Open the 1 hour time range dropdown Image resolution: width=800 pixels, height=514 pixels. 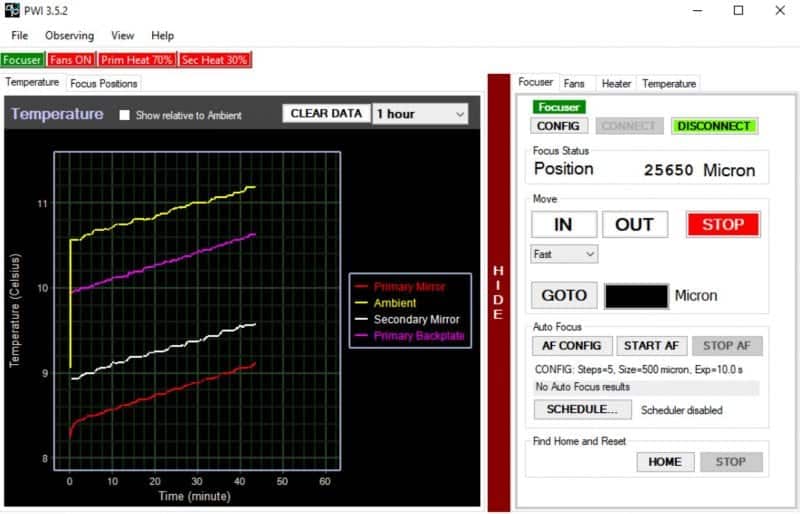point(419,114)
